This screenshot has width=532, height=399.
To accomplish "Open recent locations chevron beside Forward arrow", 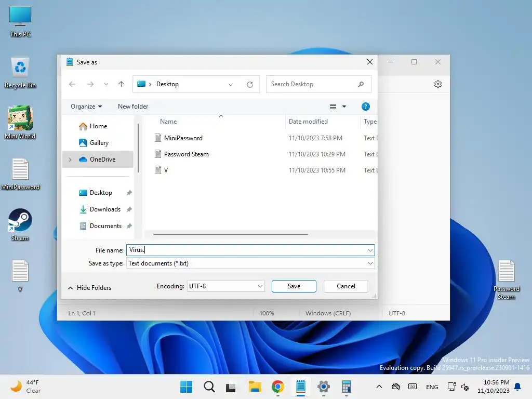I will coord(106,84).
